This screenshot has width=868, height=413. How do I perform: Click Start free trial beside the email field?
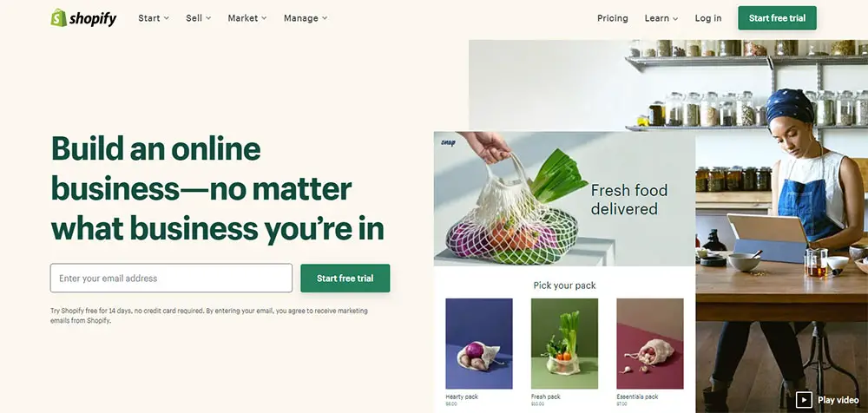pyautogui.click(x=345, y=278)
